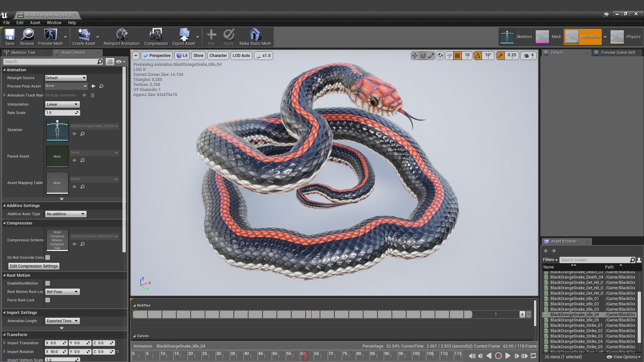Open the Window menu
The height and width of the screenshot is (362, 644).
54,22
